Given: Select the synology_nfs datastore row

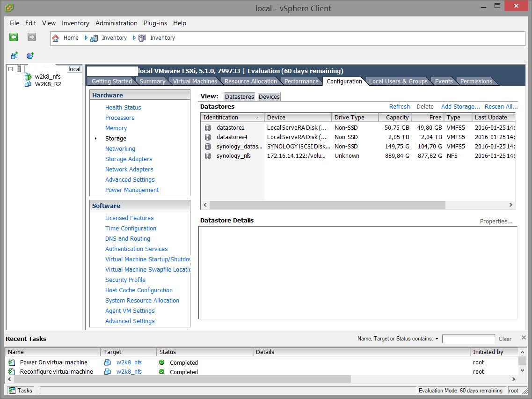Looking at the screenshot, I should click(x=358, y=156).
